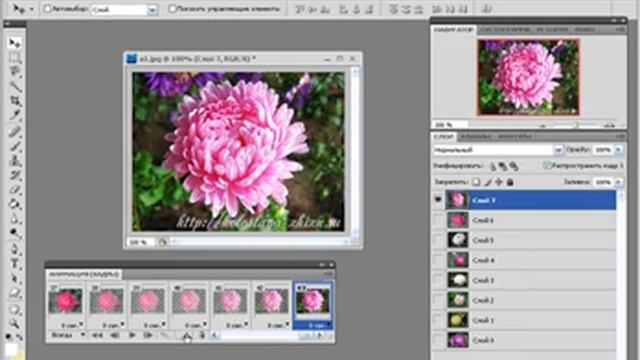The image size is (640, 360).
Task: Show layer Слой 0 visibility box
Action: click(x=438, y=340)
